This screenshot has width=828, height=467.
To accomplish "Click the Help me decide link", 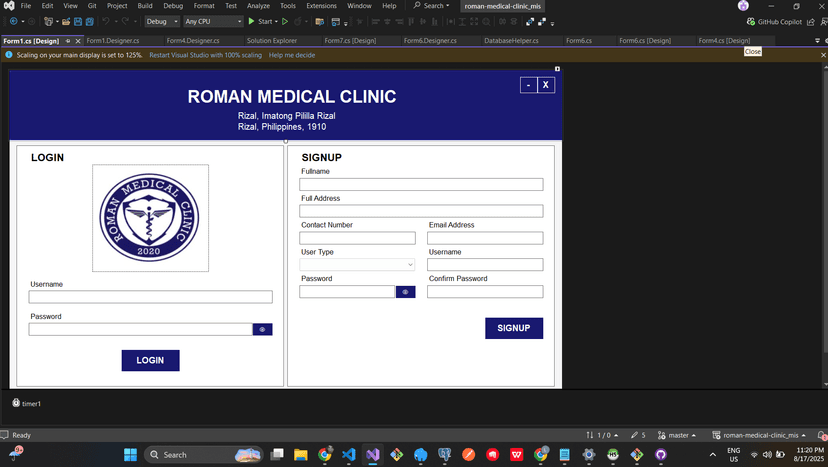I will click(x=291, y=55).
